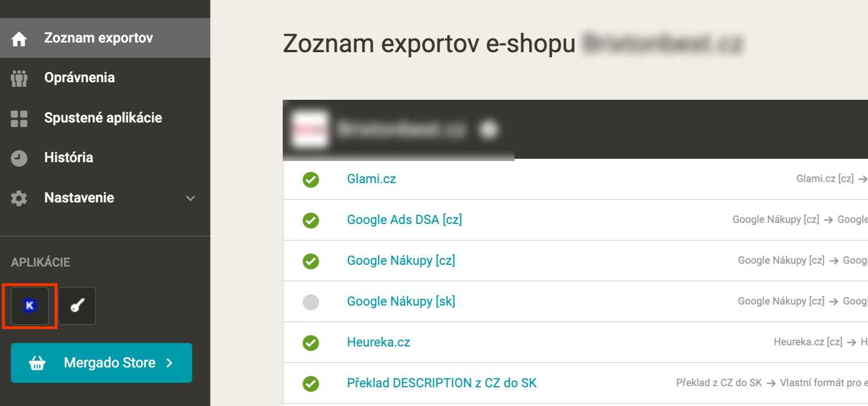
Task: Click the basket icon on Mergado Store
Action: tap(37, 363)
